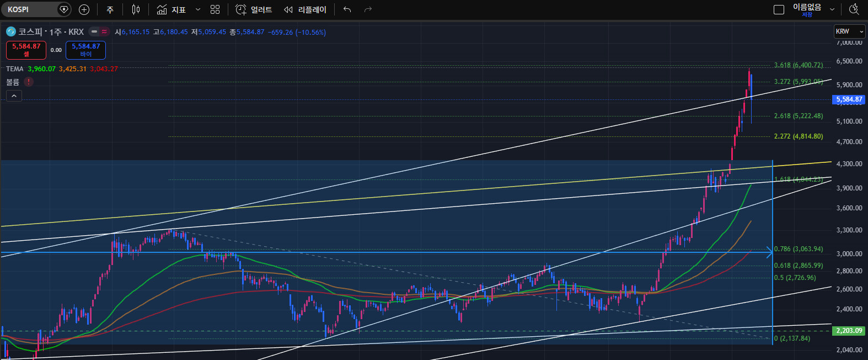Click the redo arrow icon
Viewport: 868px width, 360px height.
[x=368, y=9]
